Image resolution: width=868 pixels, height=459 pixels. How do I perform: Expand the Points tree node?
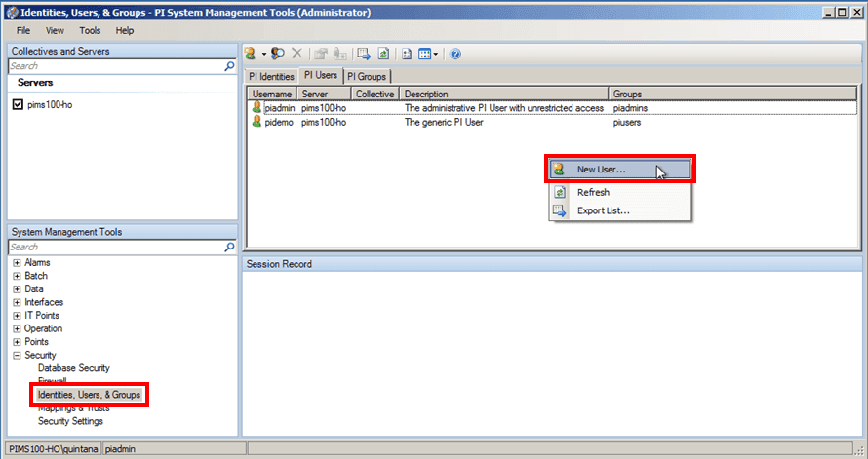(17, 342)
